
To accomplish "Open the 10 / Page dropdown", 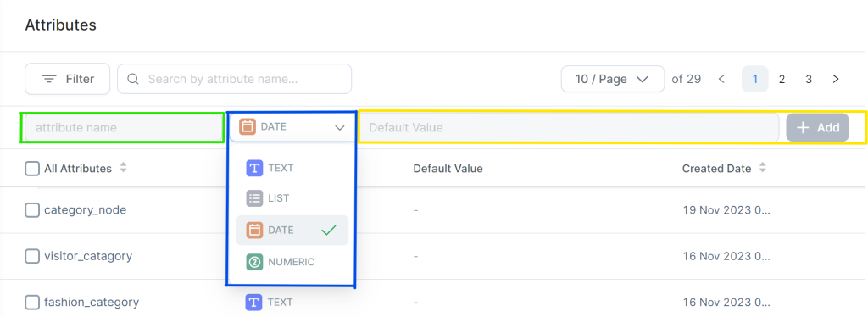I will click(613, 79).
